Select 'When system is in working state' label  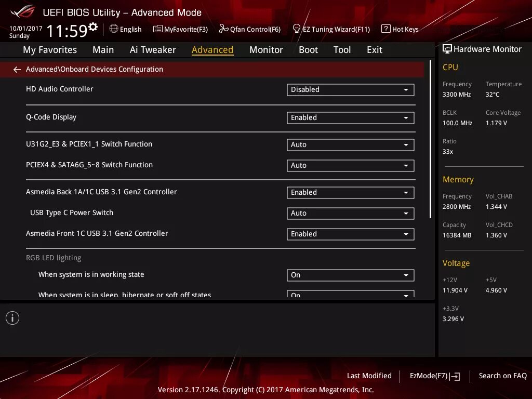tap(91, 274)
